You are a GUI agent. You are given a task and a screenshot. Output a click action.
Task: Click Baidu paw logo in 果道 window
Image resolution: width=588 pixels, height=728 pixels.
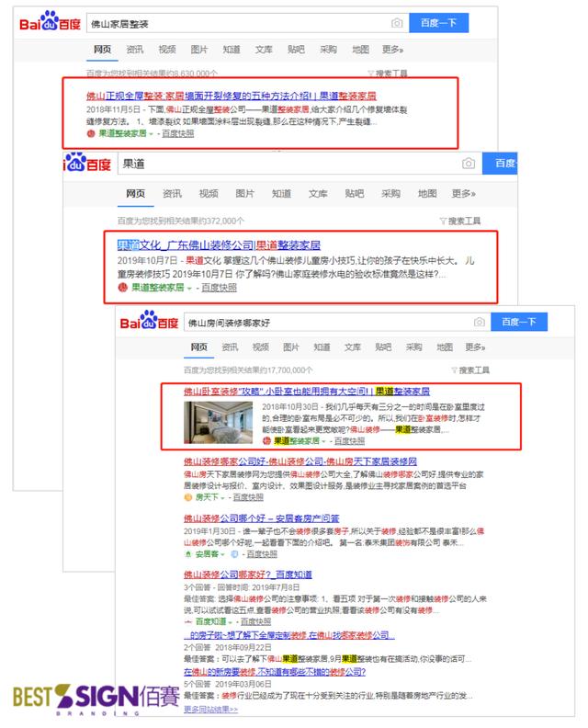pos(87,163)
